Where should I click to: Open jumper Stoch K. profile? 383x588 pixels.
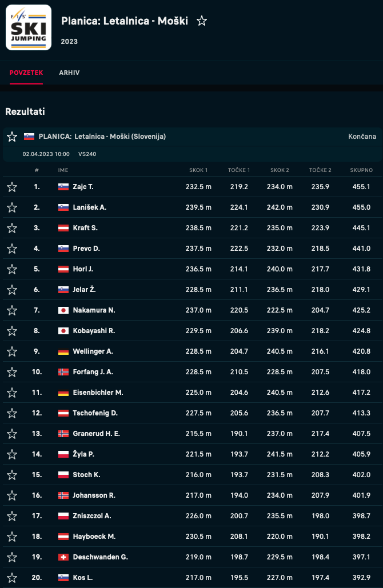[87, 475]
